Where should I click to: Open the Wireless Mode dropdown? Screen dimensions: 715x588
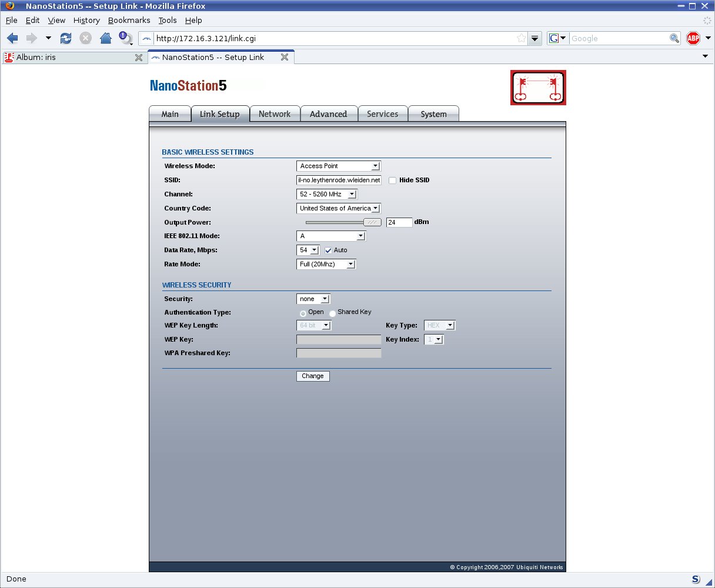click(x=338, y=166)
